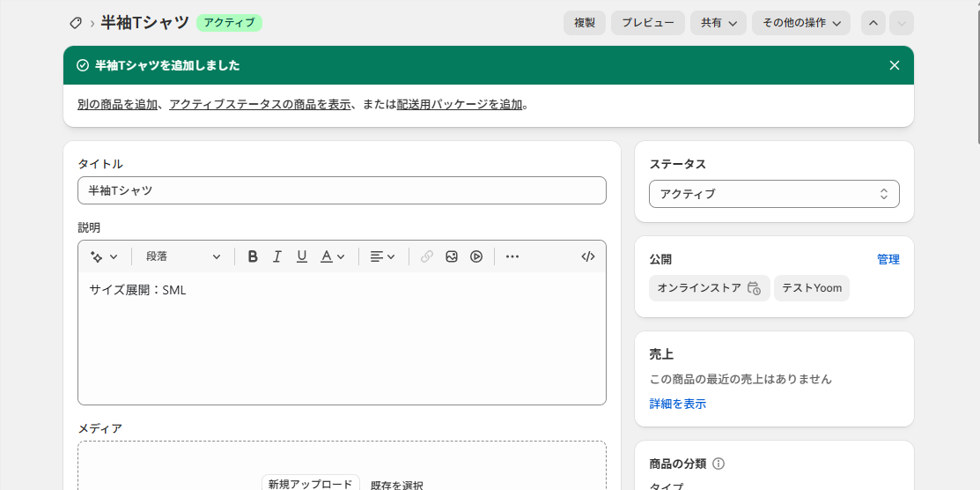Click the product tag breadcrumb icon
This screenshot has height=490, width=980.
tap(76, 23)
